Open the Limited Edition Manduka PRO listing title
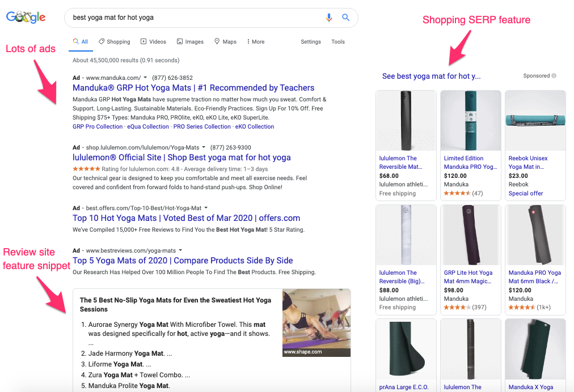Viewport: 574px width, 392px height. point(470,163)
